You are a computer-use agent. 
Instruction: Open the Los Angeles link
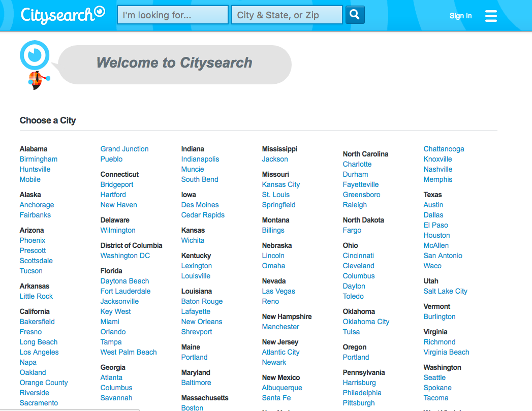click(x=39, y=353)
